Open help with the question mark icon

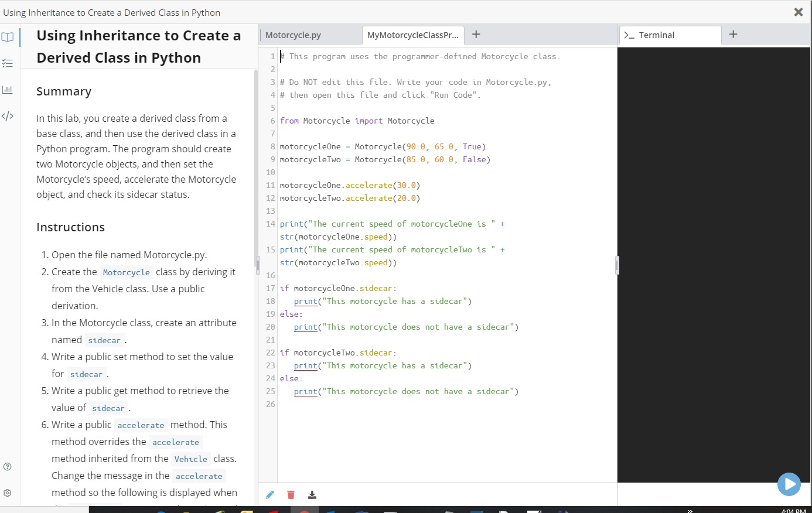pos(8,466)
